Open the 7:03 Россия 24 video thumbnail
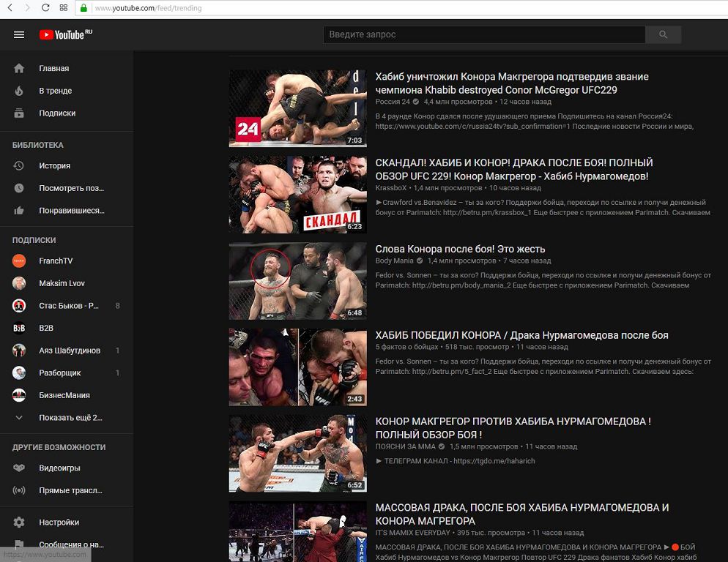 [x=297, y=108]
